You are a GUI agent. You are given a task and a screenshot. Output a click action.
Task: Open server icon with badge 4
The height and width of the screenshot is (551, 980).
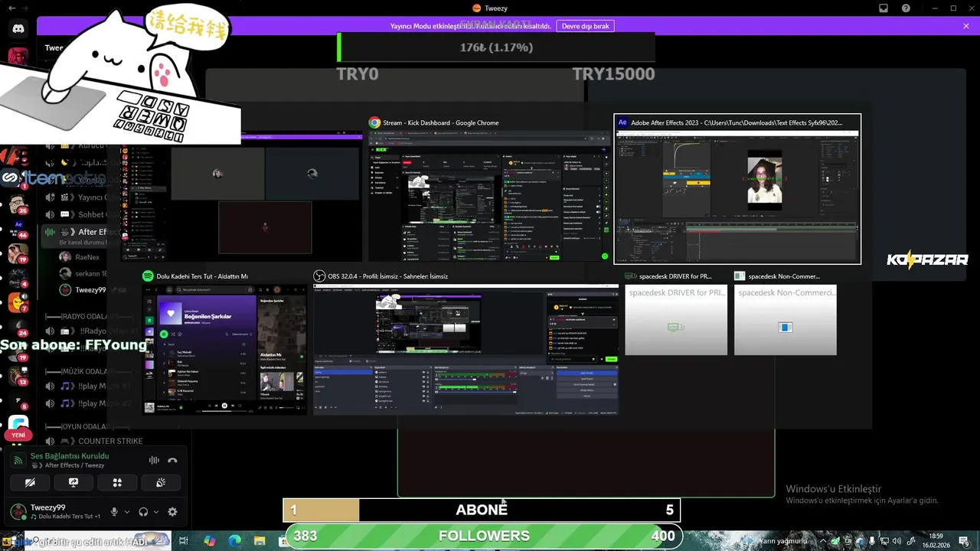point(18,279)
